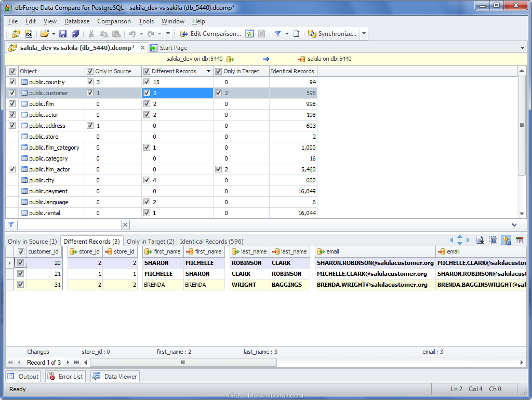The width and height of the screenshot is (532, 400).
Task: Click the Synchronize button
Action: pos(332,34)
